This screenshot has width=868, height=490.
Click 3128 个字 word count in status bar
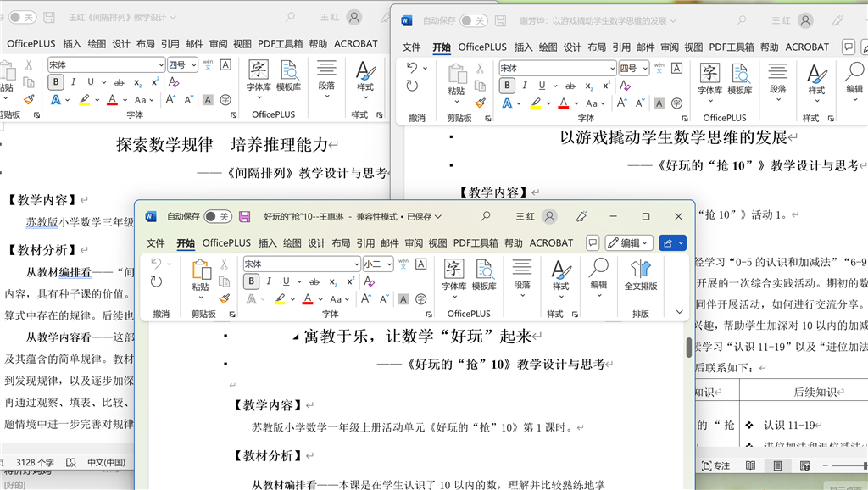pyautogui.click(x=34, y=462)
